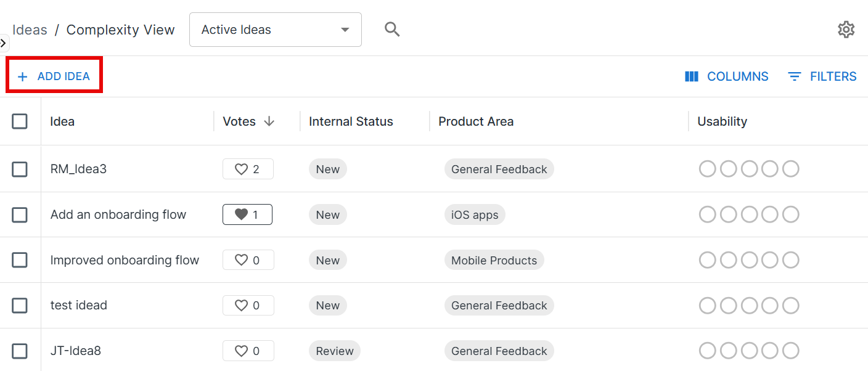Open the FILTERS panel

[822, 76]
